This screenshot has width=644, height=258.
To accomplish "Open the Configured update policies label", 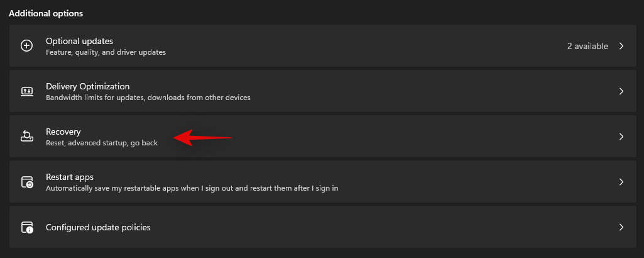I will click(98, 227).
